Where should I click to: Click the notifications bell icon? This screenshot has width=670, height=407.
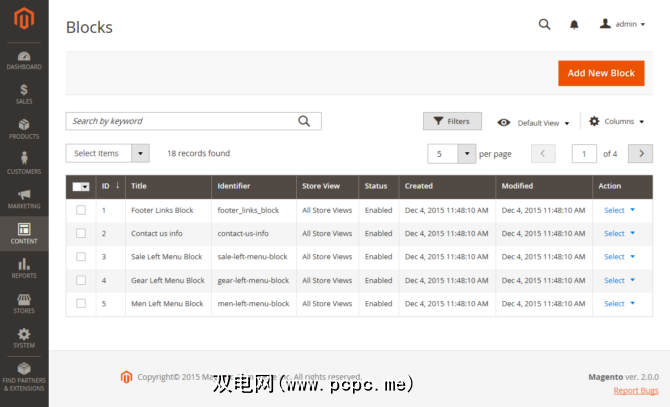[574, 24]
